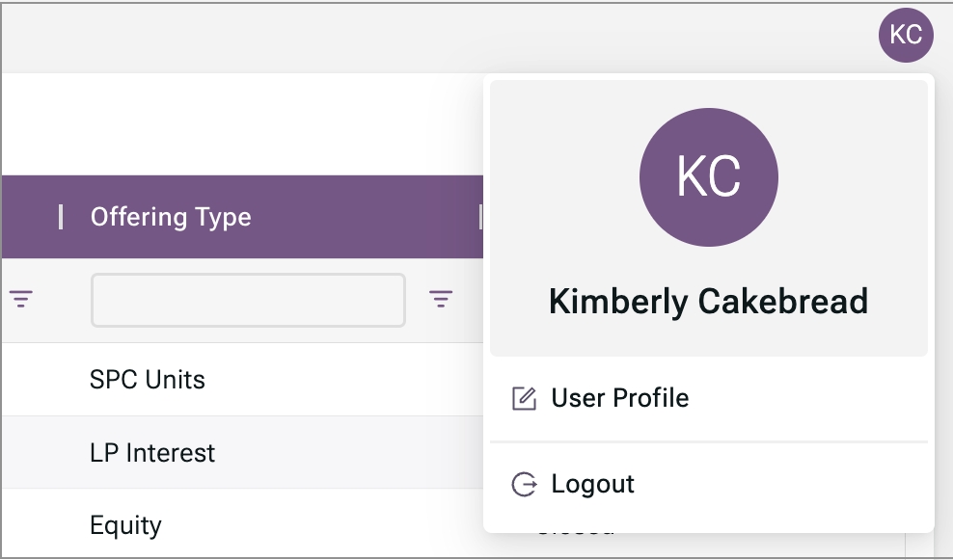The image size is (953, 560).
Task: Click the small KC avatar in top bar
Action: [906, 36]
